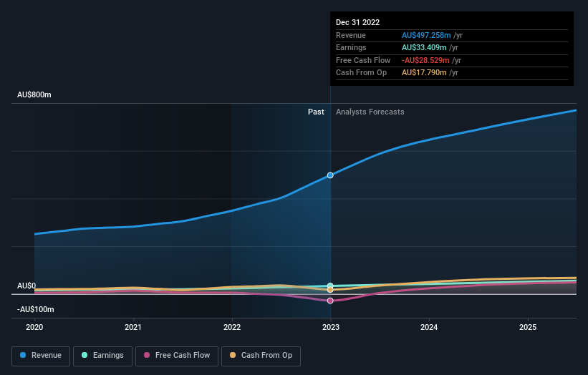
Task: Click the Dec 31 2022 tooltip date
Action: coord(358,22)
